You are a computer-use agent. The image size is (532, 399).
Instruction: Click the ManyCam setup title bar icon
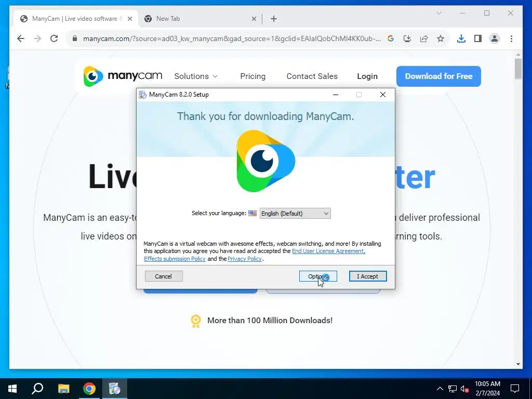pos(142,95)
